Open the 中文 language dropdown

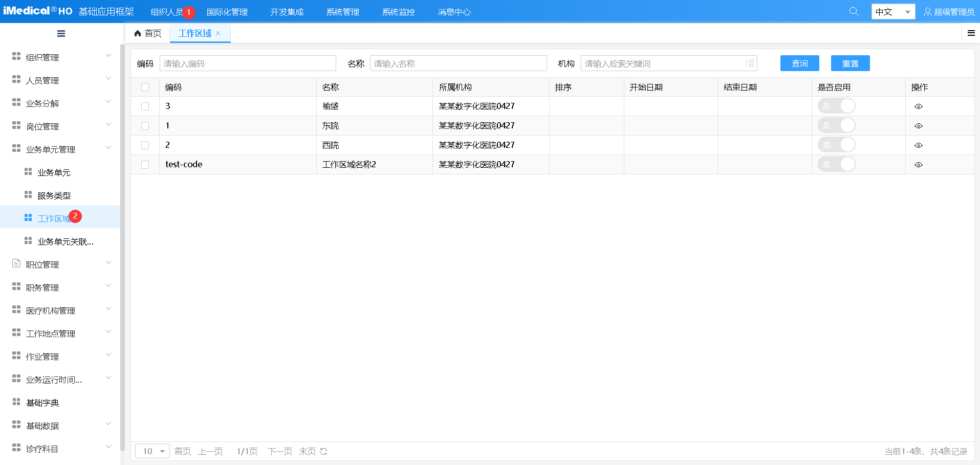click(892, 11)
